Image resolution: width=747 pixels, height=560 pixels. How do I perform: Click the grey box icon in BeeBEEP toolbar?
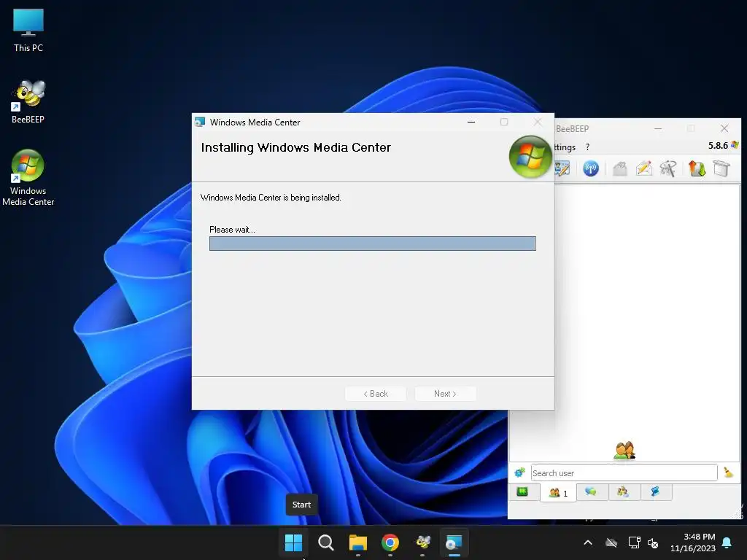point(721,168)
